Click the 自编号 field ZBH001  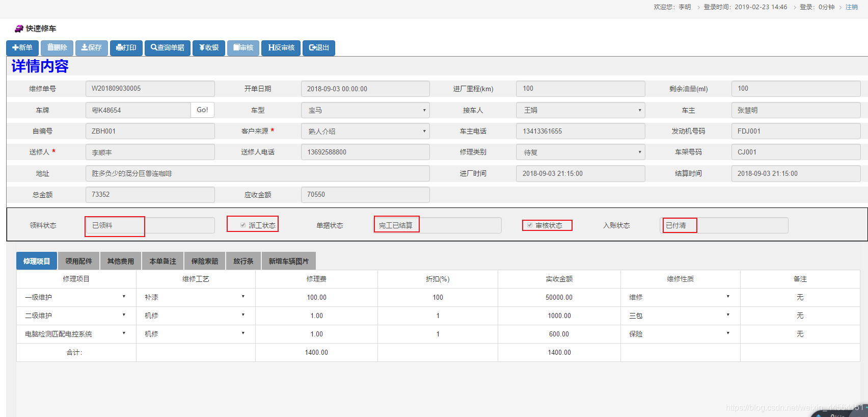pos(150,131)
